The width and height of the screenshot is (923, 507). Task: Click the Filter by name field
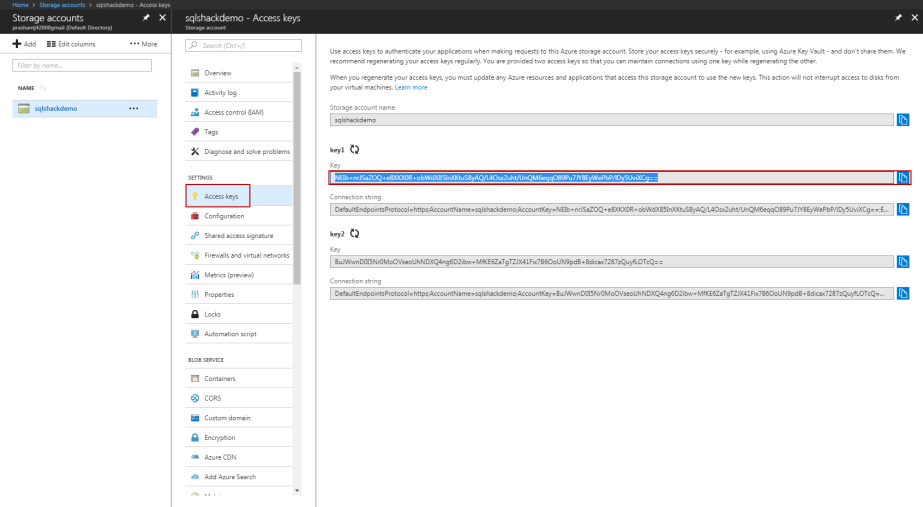tap(82, 66)
